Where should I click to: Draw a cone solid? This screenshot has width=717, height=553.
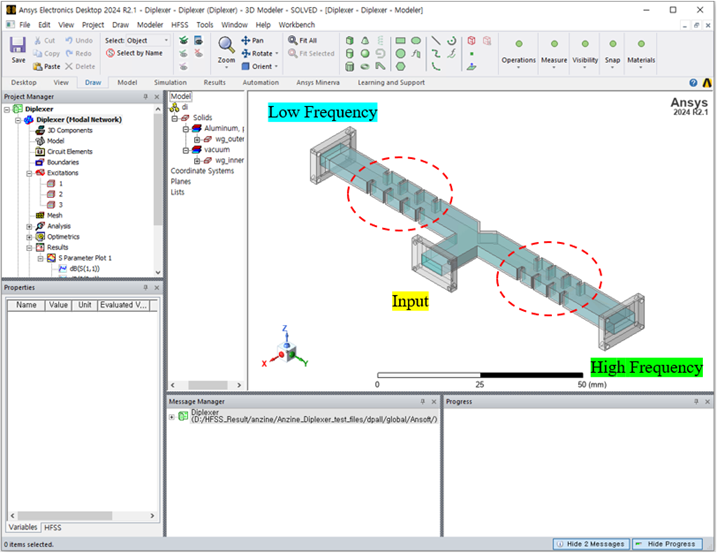[x=365, y=41]
